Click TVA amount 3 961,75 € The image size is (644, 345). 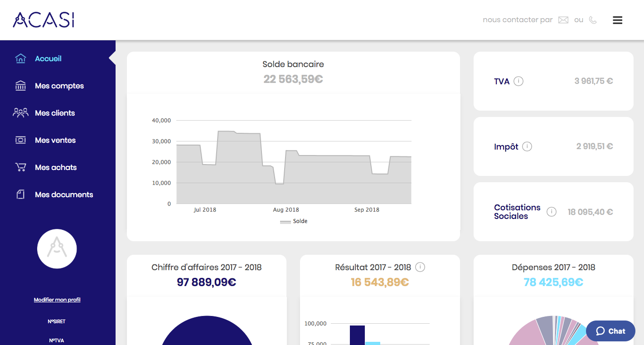pyautogui.click(x=594, y=81)
